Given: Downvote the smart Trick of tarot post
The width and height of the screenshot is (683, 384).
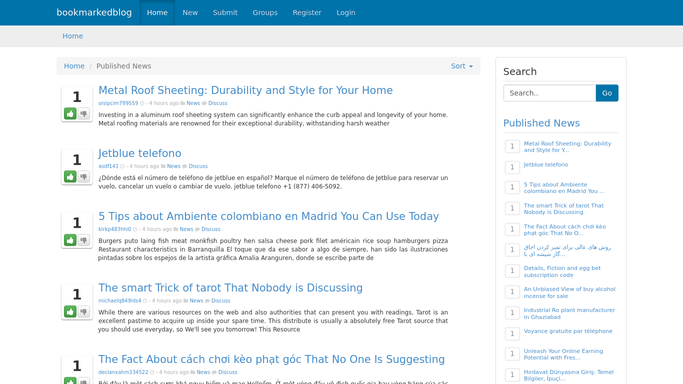Looking at the screenshot, I should click(x=84, y=311).
